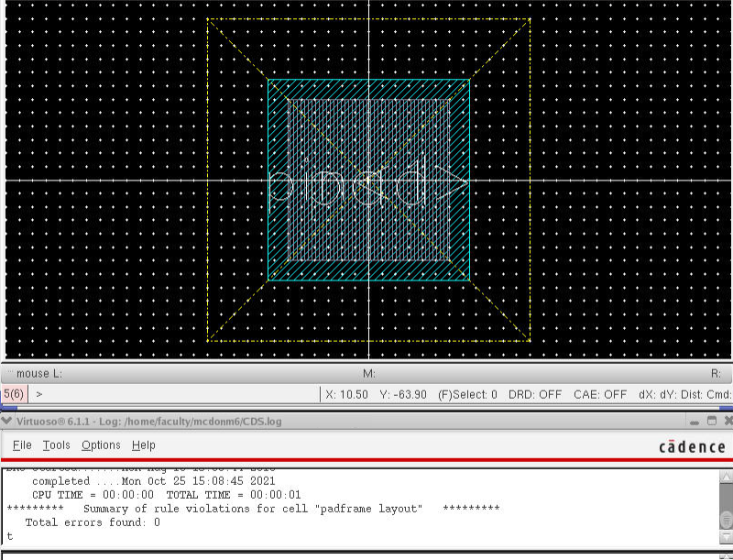Viewport: 733px width, 560px height.
Task: Click the Log window title bar text
Action: (x=149, y=422)
